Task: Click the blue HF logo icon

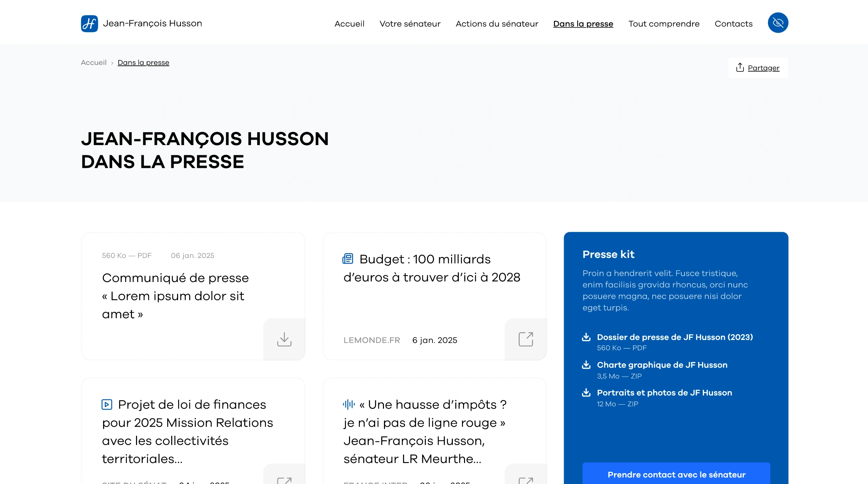Action: pos(89,23)
